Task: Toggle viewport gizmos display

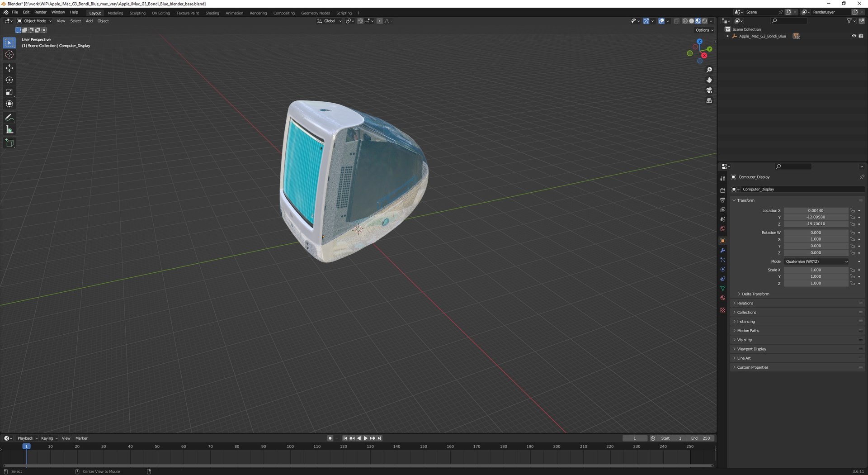Action: [x=646, y=21]
